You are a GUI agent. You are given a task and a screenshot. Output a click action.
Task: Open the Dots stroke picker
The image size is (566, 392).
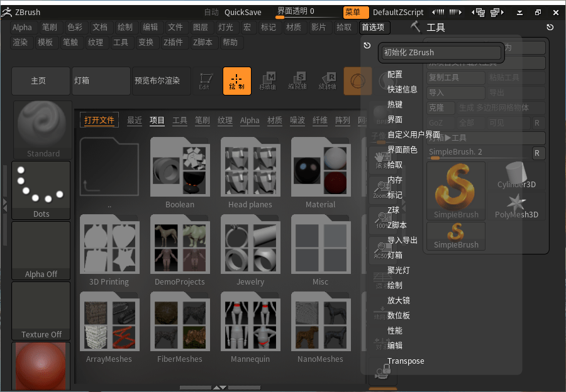(x=41, y=190)
